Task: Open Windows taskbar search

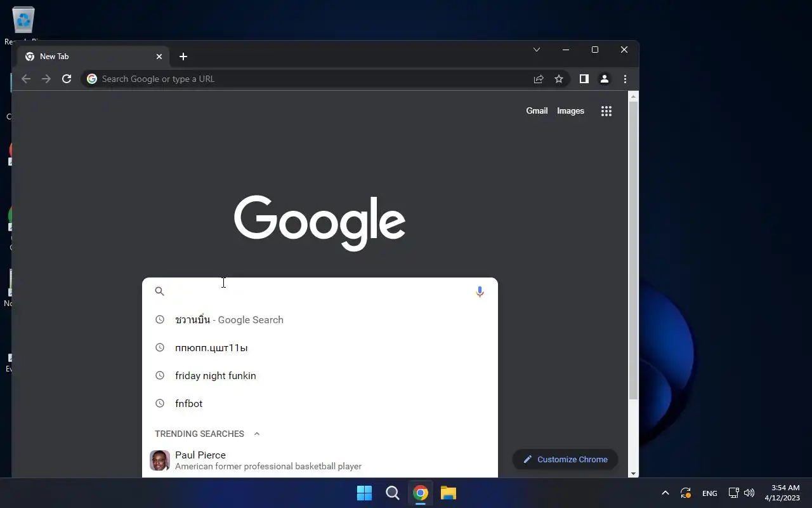Action: pyautogui.click(x=392, y=493)
